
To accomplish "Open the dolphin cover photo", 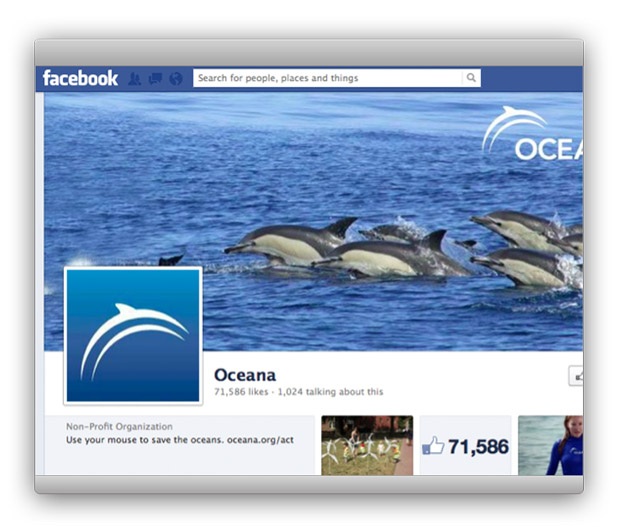I will coord(313,222).
